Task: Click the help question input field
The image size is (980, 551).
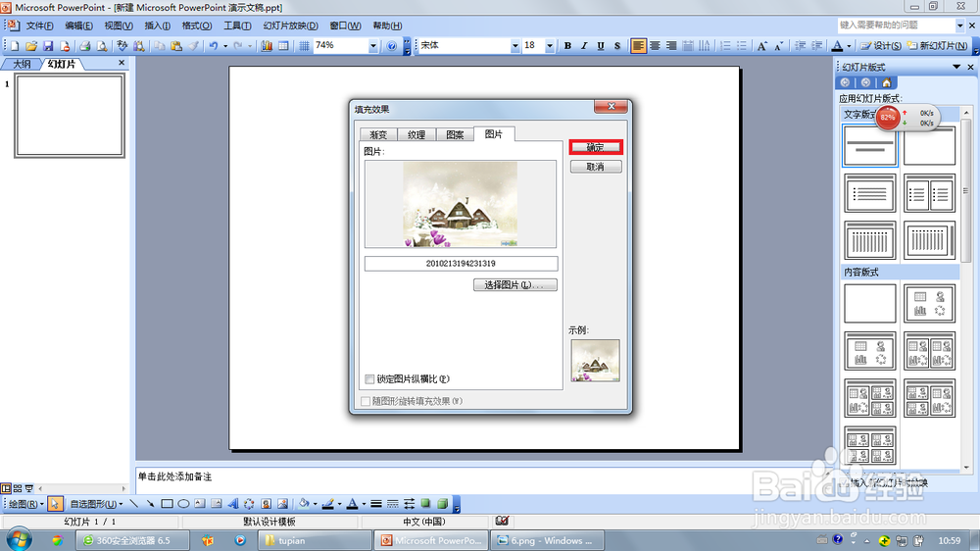Action: point(897,25)
